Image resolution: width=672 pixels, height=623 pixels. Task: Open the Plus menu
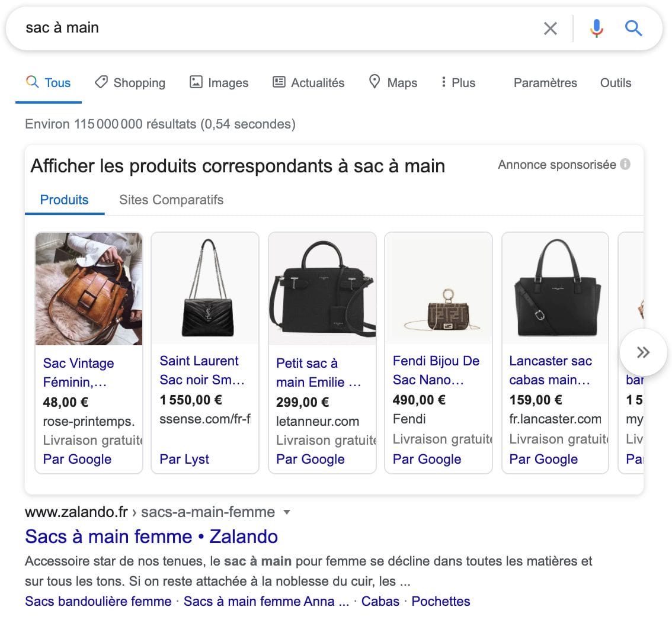(x=457, y=82)
